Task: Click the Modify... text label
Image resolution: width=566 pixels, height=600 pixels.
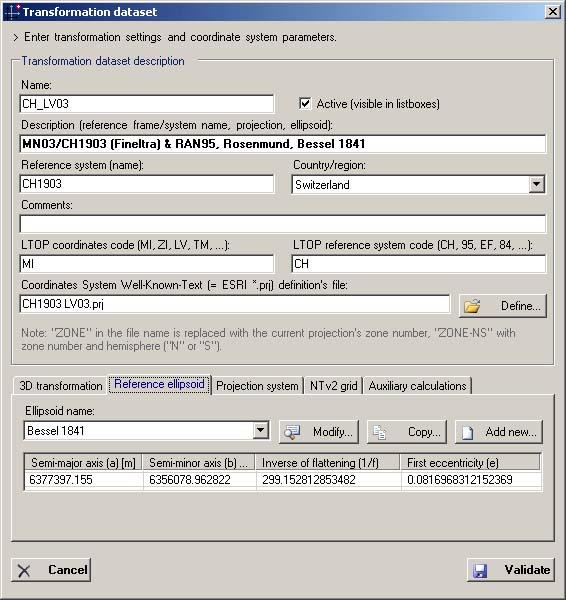Action: (x=333, y=432)
